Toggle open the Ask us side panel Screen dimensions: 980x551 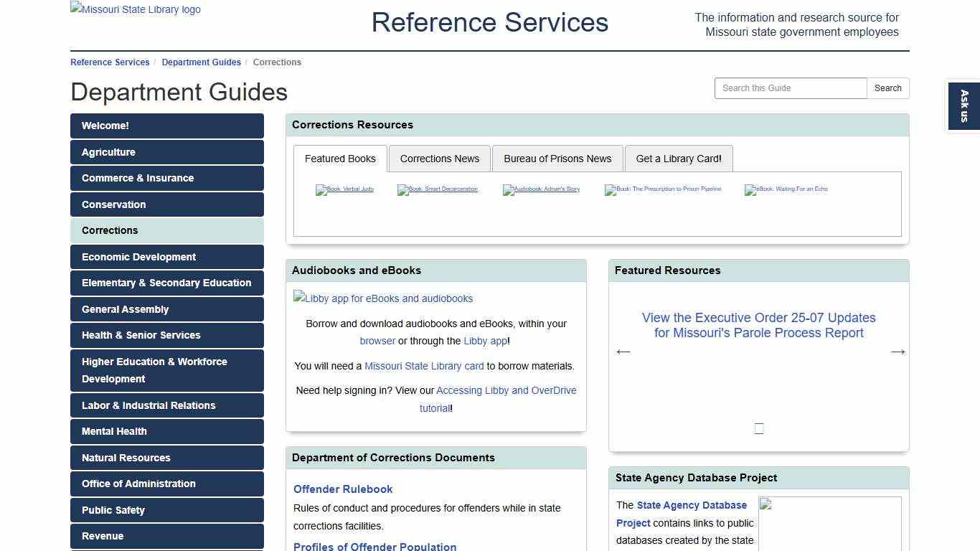pos(963,105)
